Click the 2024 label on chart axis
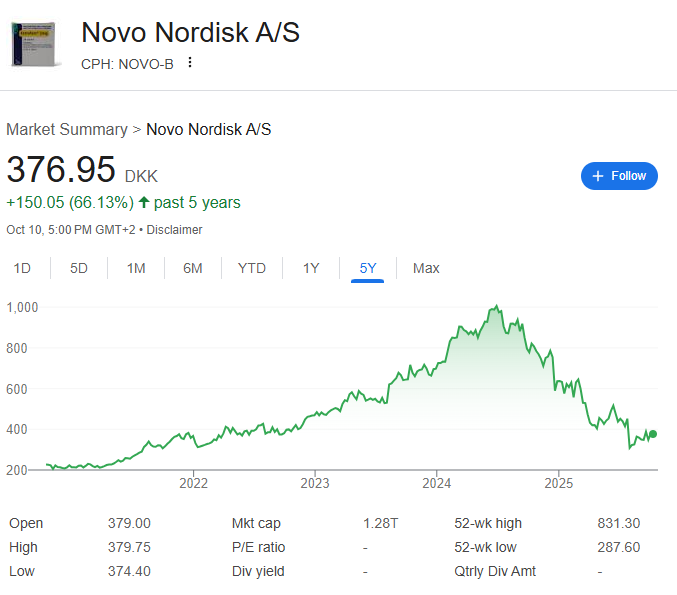The image size is (677, 595). [436, 484]
